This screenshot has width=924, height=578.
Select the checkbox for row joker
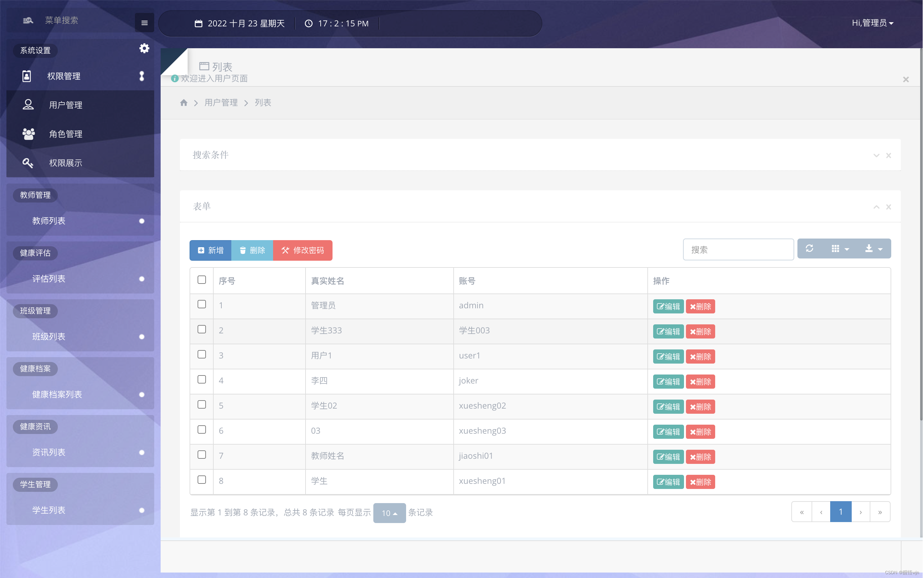point(202,380)
